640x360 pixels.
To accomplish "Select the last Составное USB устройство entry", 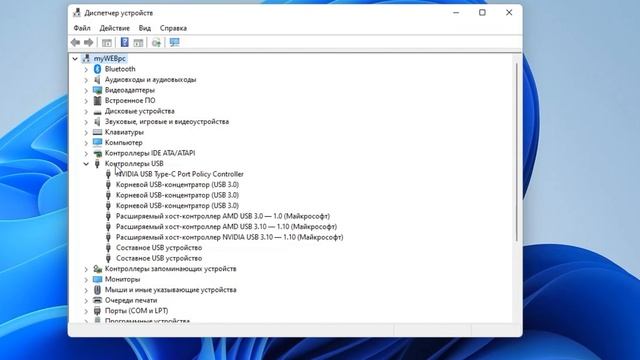I will coord(159,258).
